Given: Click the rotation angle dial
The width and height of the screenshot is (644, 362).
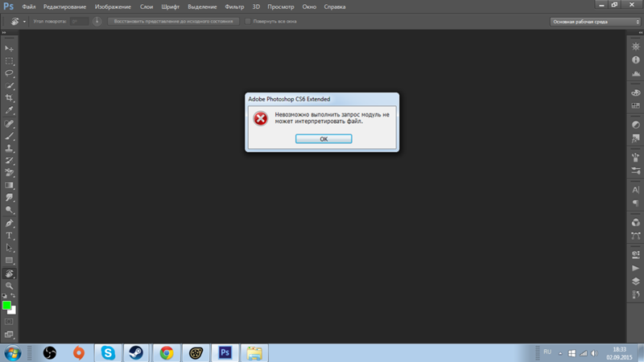Looking at the screenshot, I should (x=97, y=22).
